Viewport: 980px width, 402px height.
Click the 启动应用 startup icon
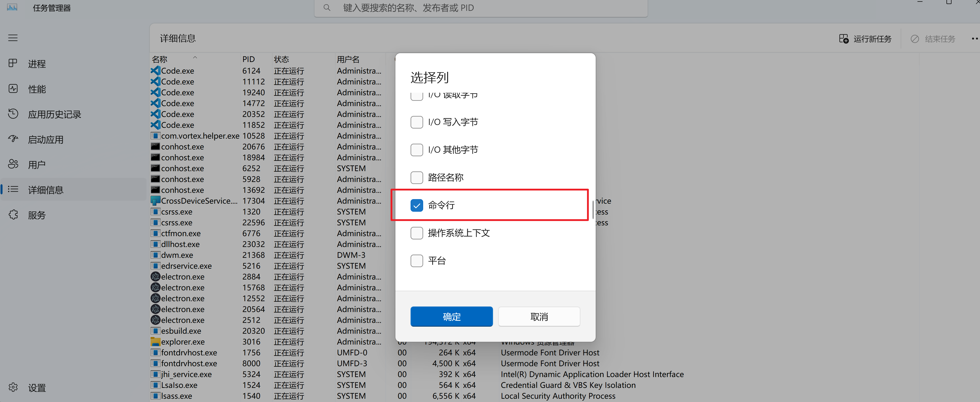(13, 139)
